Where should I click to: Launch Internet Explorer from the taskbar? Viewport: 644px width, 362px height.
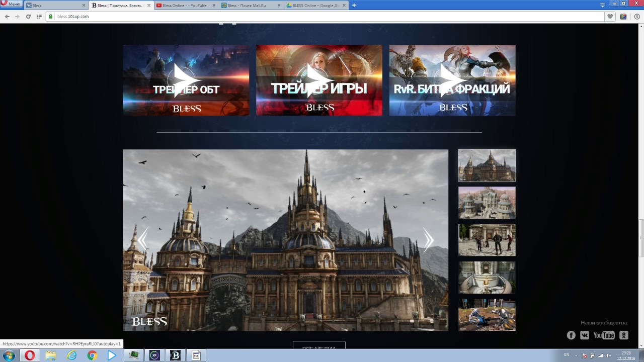(72, 355)
